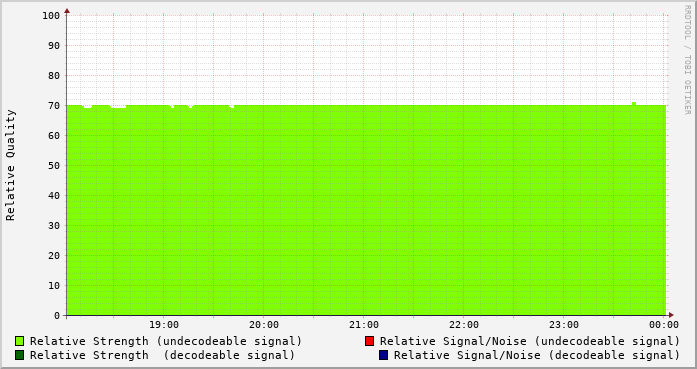Click the dark blue Signal/Noise decodeable swatch
The image size is (697, 369).
tap(384, 355)
